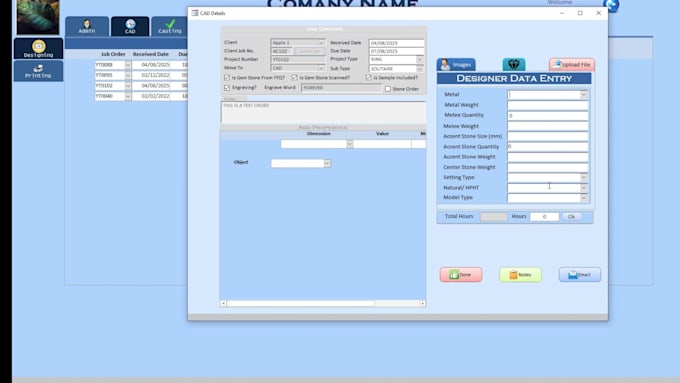
Task: Click the Melee Weight field
Action: point(548,126)
